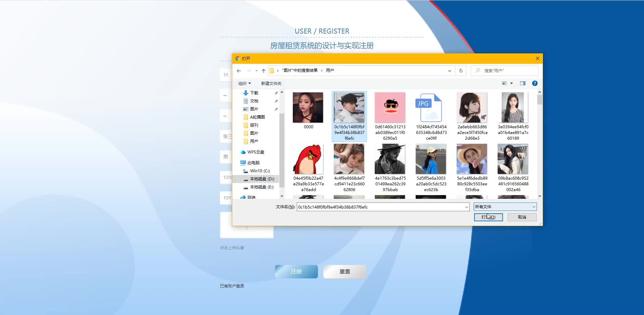
Task: Open recent locations dropdown
Action: [x=257, y=71]
